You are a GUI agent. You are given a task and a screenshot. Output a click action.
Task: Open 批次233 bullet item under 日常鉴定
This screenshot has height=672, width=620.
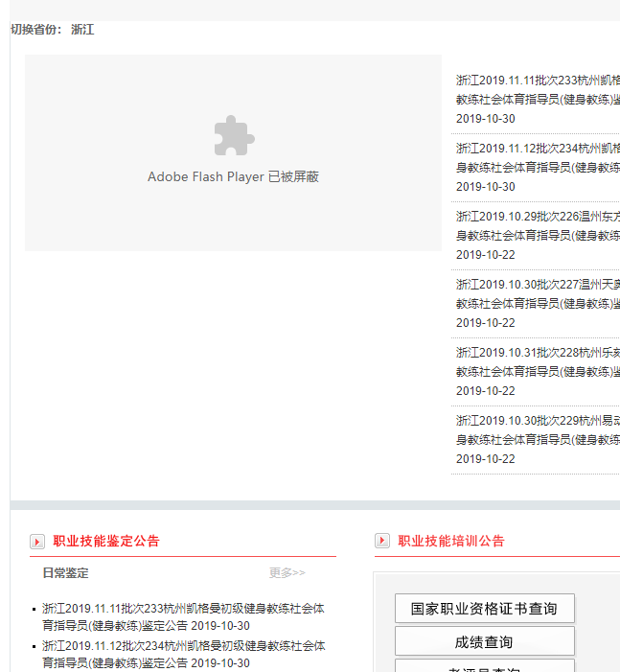point(183,617)
